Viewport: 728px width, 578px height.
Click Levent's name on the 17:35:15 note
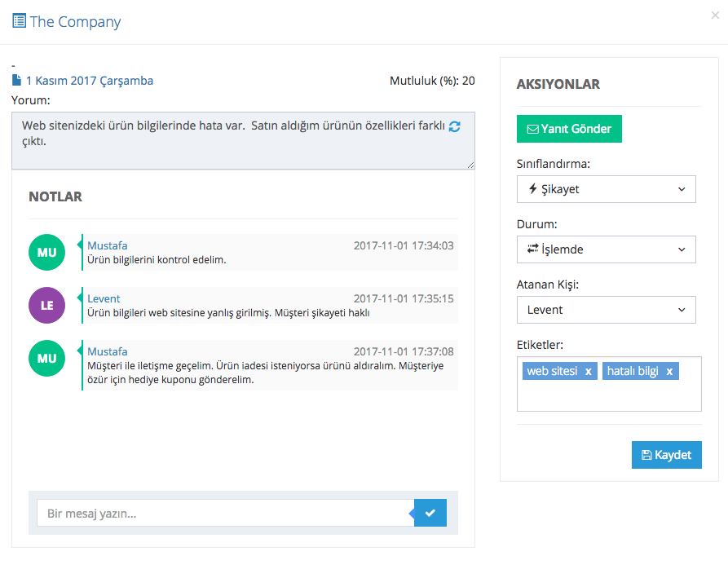104,298
